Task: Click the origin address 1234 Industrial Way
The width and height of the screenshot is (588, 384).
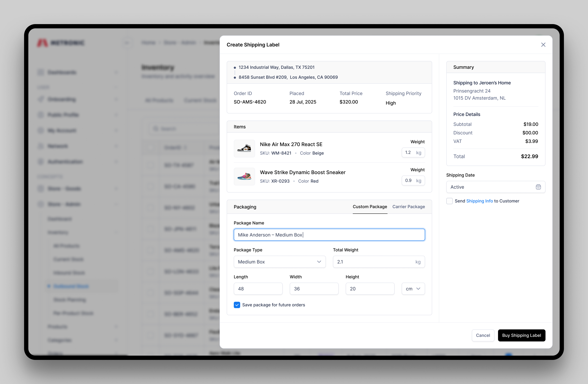Action: point(276,67)
